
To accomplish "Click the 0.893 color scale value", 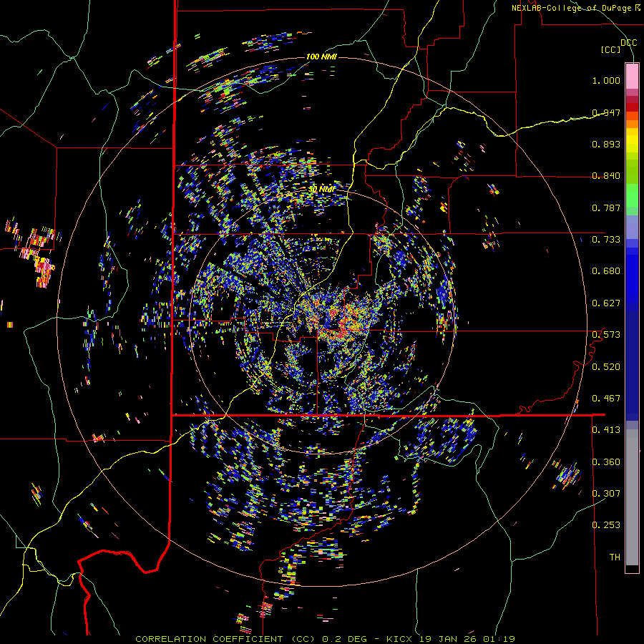I will pos(606,144).
